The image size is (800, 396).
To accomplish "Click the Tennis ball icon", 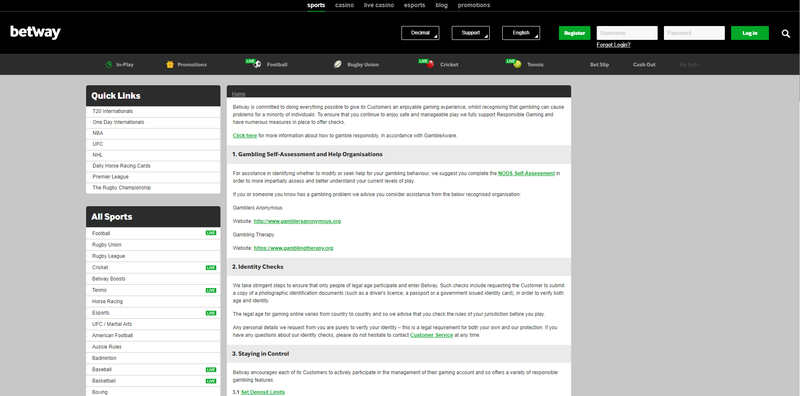I will pos(517,65).
